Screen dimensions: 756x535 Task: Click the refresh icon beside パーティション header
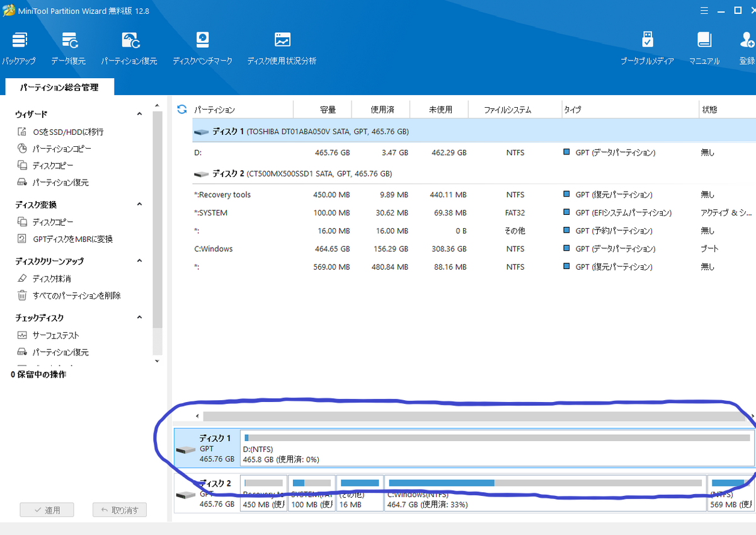182,109
